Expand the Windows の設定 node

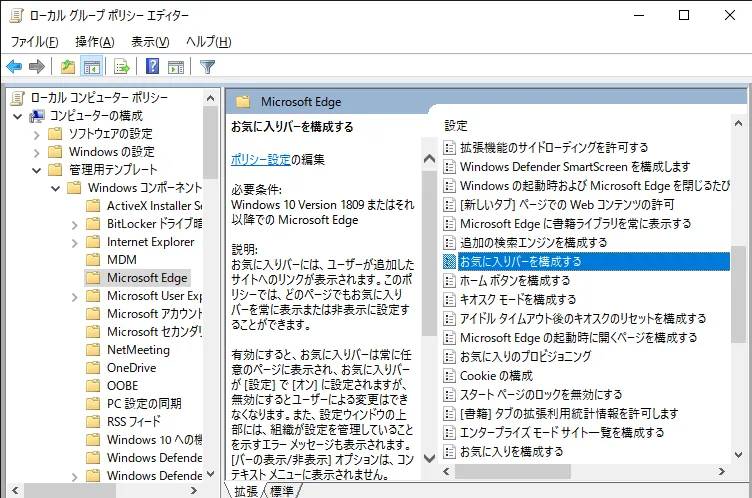point(36,152)
